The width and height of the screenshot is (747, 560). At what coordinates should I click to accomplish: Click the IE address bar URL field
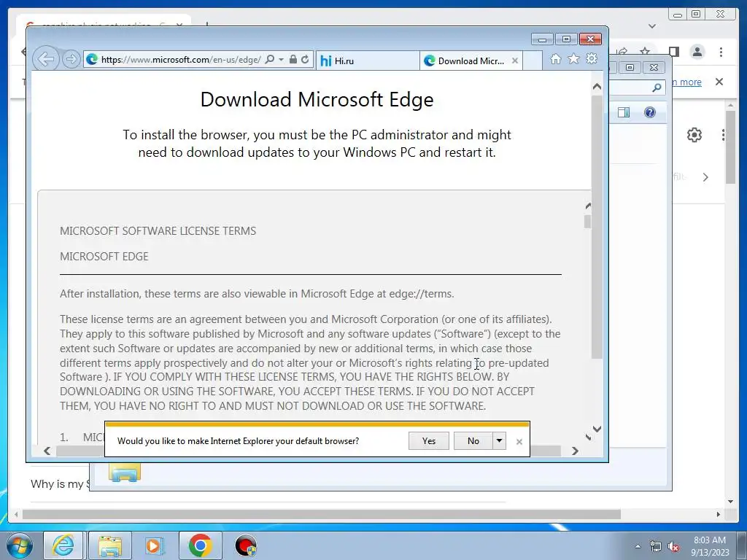coord(181,60)
